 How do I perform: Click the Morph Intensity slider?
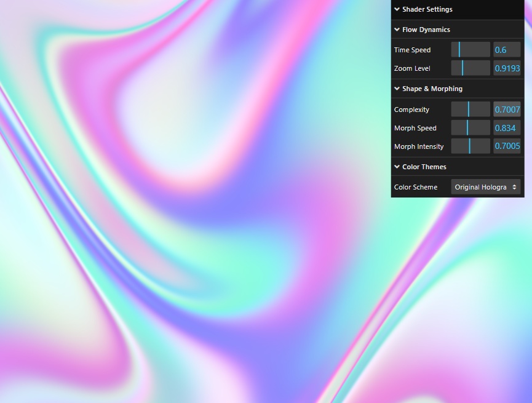pyautogui.click(x=470, y=146)
